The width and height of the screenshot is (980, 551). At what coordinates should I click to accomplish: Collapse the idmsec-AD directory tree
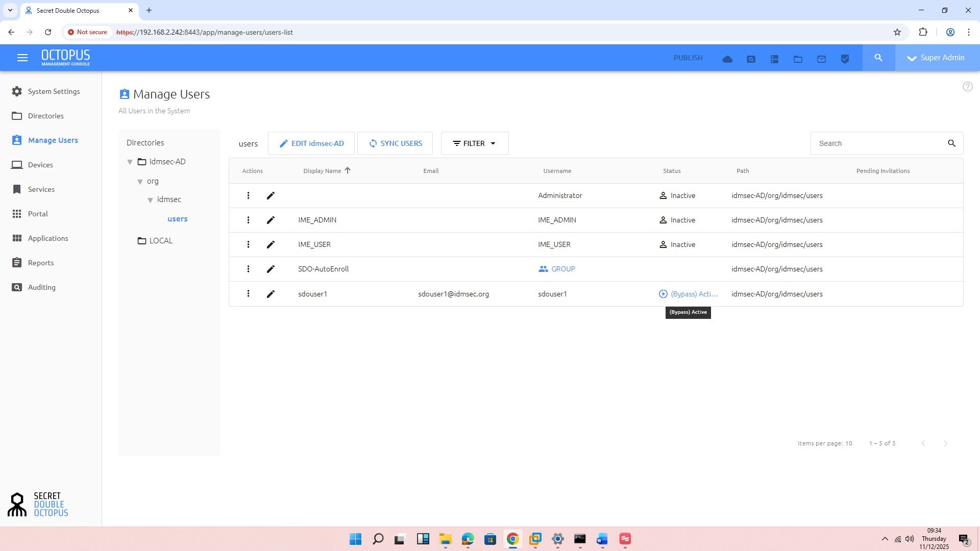click(x=130, y=162)
